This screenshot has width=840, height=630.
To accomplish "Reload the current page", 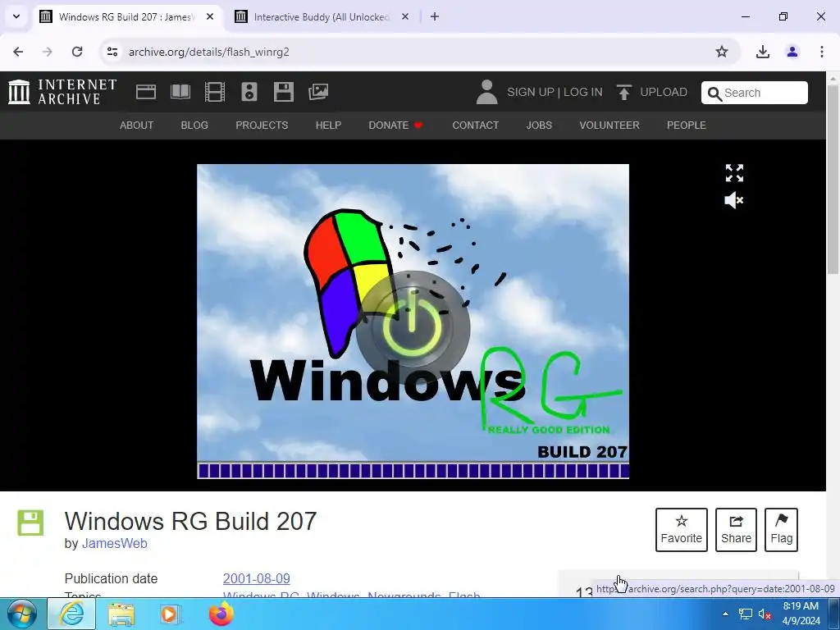I will pyautogui.click(x=77, y=52).
